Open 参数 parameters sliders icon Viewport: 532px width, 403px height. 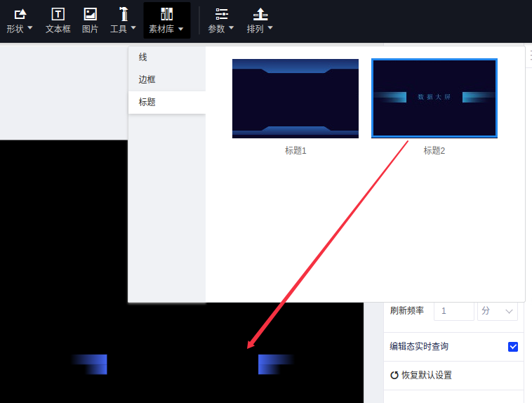[222, 14]
